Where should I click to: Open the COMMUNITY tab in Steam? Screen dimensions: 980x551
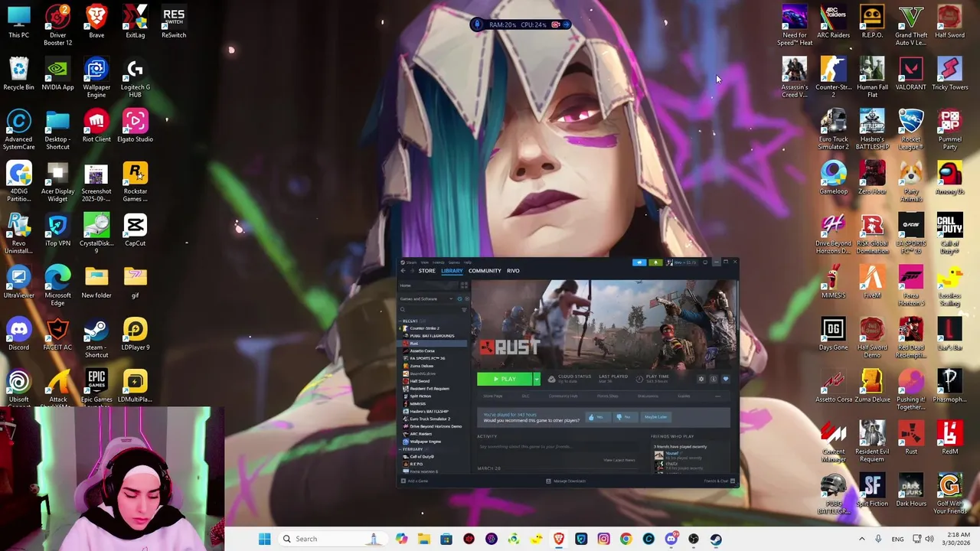[485, 271]
